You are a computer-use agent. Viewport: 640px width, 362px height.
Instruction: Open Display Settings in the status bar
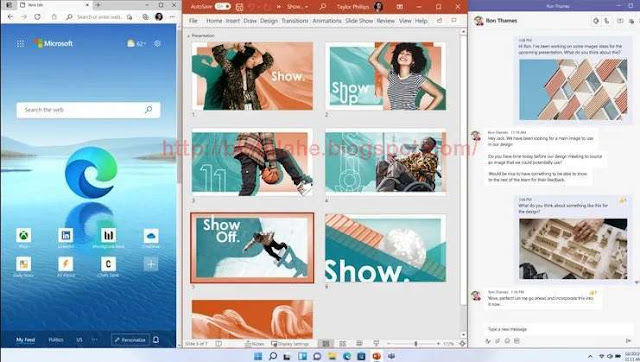tap(290, 344)
